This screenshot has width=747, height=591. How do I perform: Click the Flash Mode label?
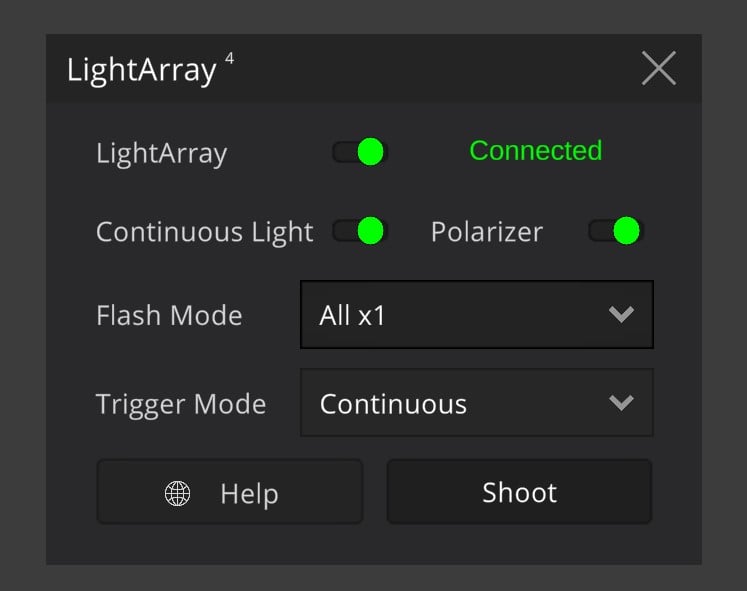tap(169, 315)
